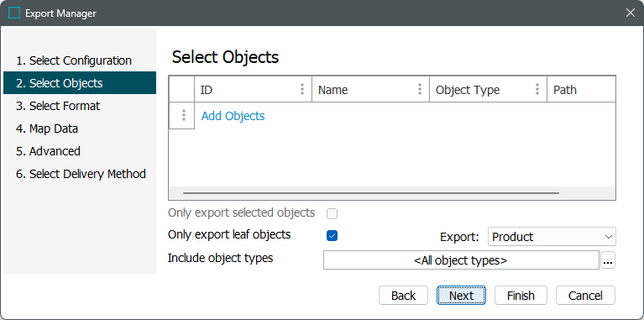Open ID column options menu
Screen dimensions: 644x320
pyautogui.click(x=302, y=89)
